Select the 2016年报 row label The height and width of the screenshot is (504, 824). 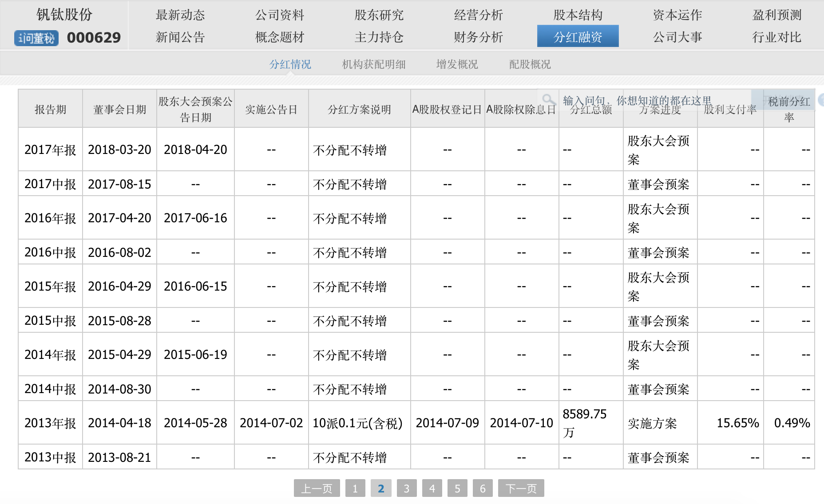pyautogui.click(x=50, y=218)
